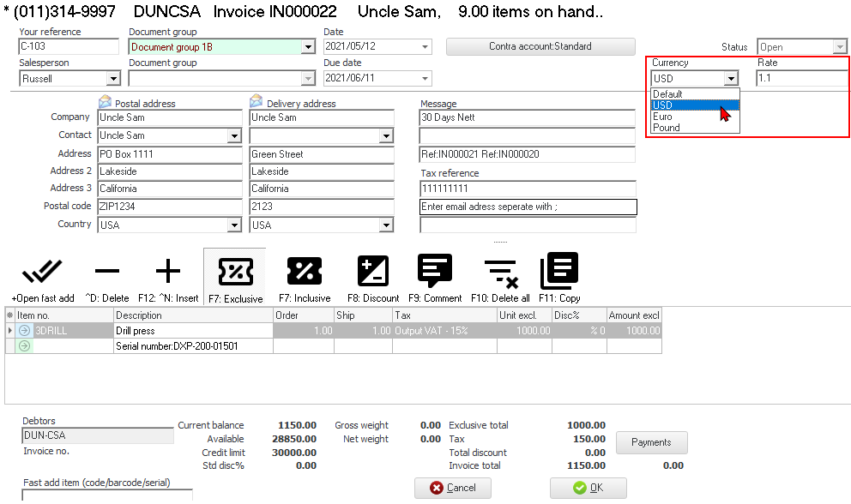The height and width of the screenshot is (504, 851).
Task: Click the Delete line minus icon
Action: [x=106, y=273]
